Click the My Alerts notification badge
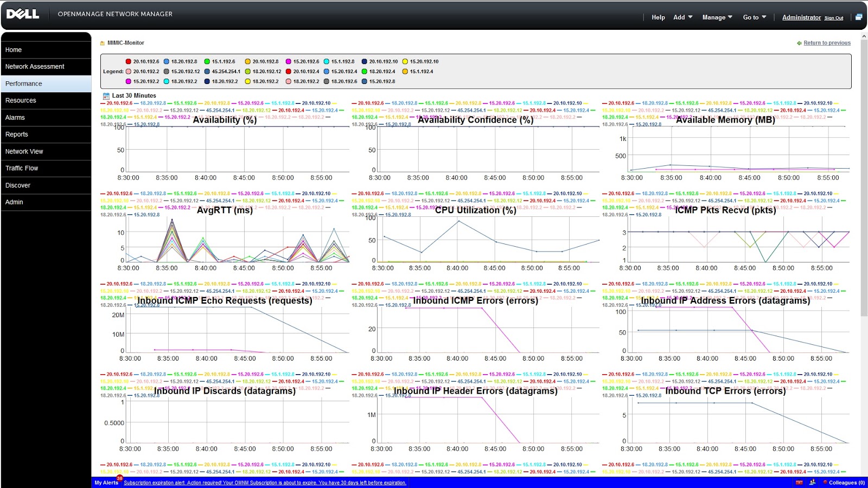 click(118, 479)
